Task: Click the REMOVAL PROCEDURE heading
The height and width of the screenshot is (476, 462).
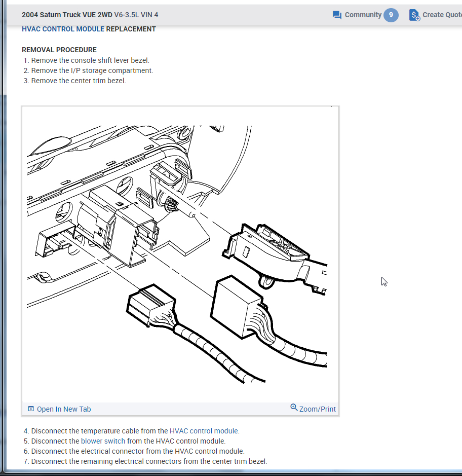Action: [x=59, y=50]
